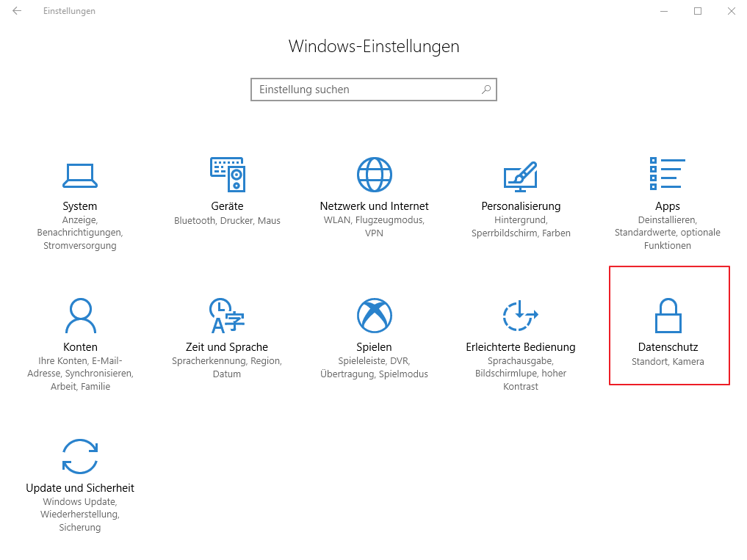
Task: Close the Einstellungen window
Action: pos(732,11)
